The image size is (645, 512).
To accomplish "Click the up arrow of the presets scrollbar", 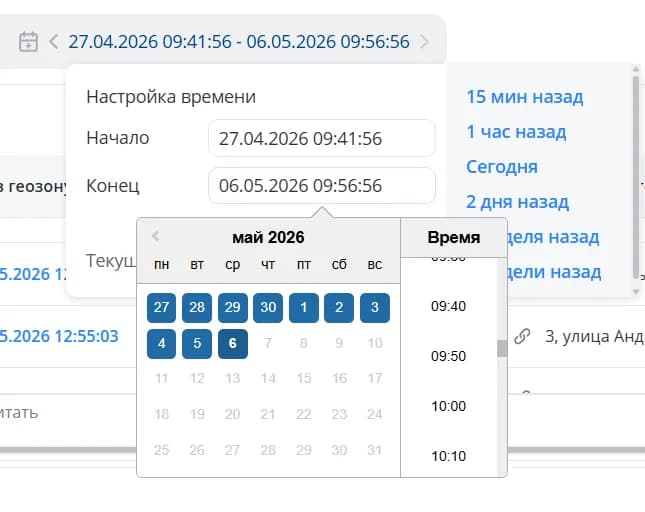I will (x=636, y=69).
